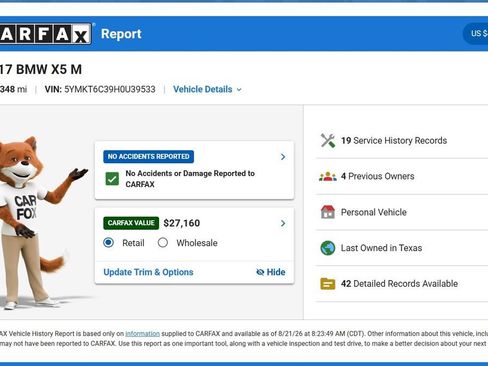Click the Personal Vehicle house icon
The height and width of the screenshot is (366, 488).
pos(328,212)
